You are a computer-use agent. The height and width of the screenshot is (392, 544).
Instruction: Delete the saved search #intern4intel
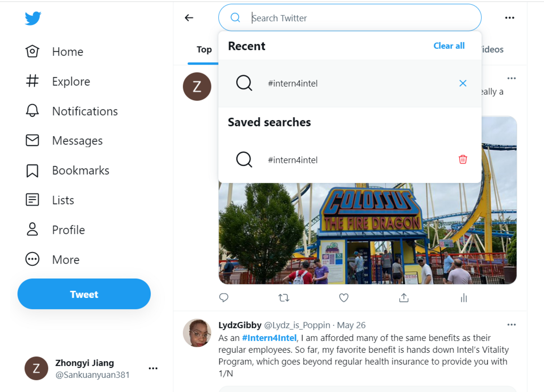[463, 159]
